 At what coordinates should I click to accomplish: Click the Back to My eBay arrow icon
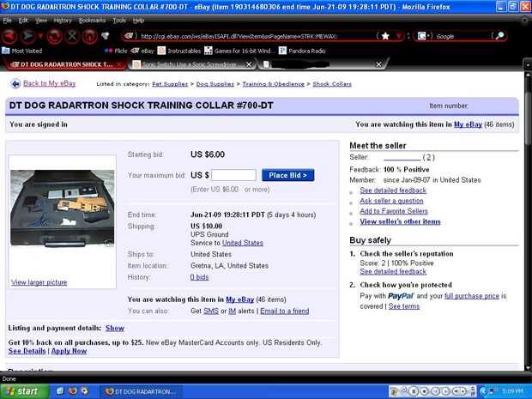15,83
